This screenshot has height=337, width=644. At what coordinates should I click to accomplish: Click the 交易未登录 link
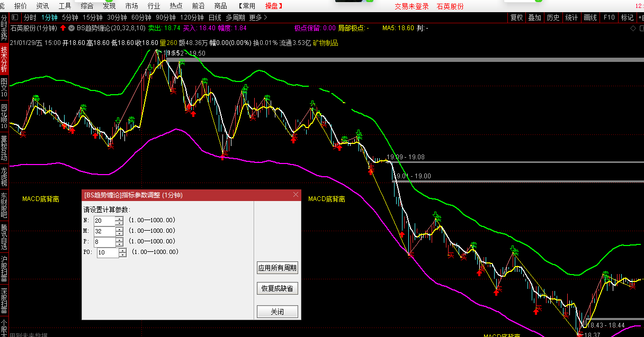point(412,6)
